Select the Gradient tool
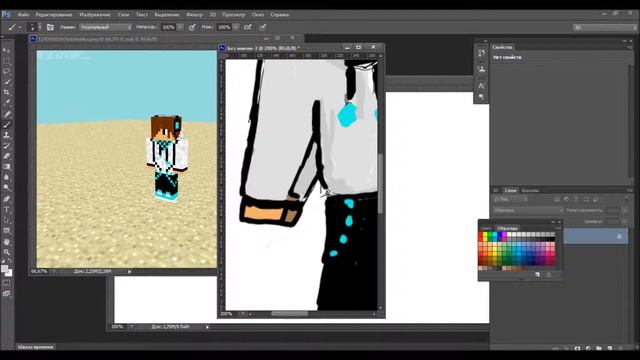Screen dimensions: 640x360 7,167
